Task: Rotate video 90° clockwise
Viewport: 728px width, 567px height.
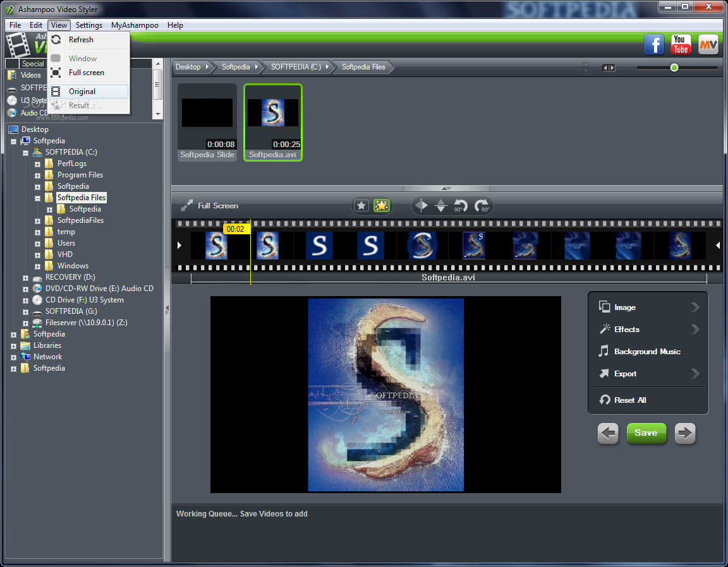Action: pyautogui.click(x=482, y=206)
